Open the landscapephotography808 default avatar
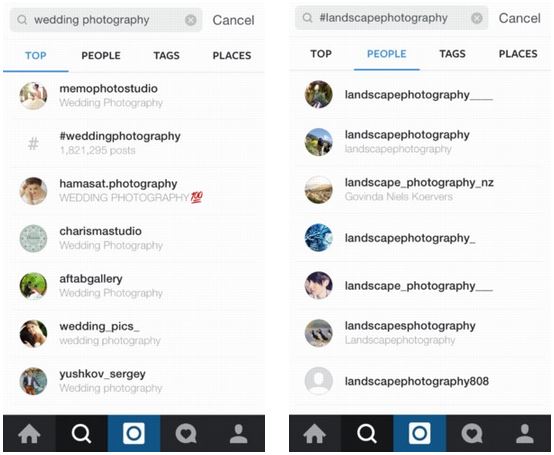Viewport: 554px width, 455px height. click(x=319, y=381)
